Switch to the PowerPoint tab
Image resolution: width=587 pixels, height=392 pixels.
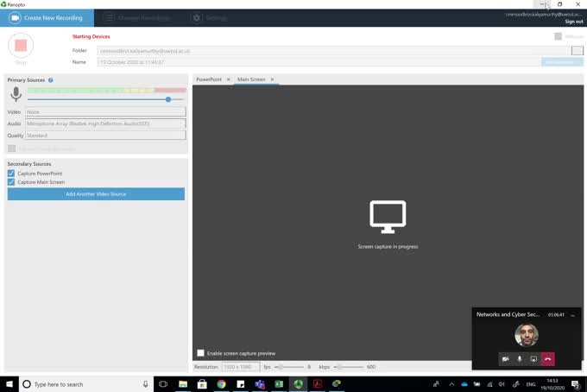pos(209,79)
